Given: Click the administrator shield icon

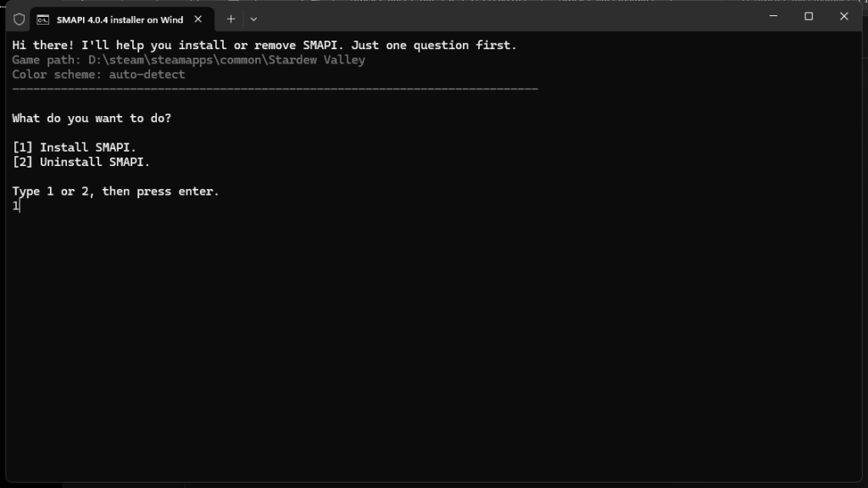Looking at the screenshot, I should [x=19, y=19].
